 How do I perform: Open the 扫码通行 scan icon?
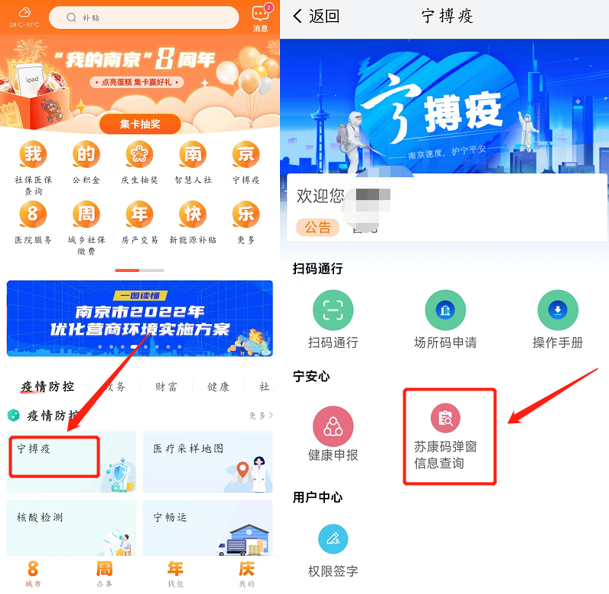[333, 310]
